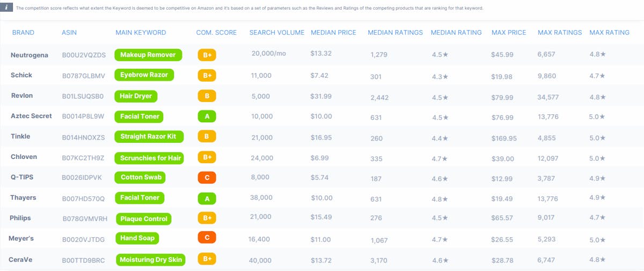The height and width of the screenshot is (271, 644).
Task: Select the Makeup Remover keyword tag
Action: click(148, 55)
